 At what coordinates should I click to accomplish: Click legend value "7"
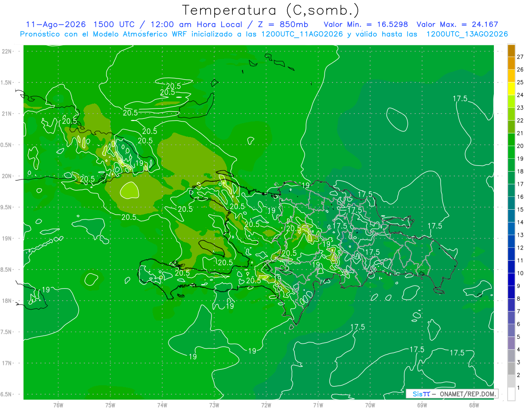point(519,312)
